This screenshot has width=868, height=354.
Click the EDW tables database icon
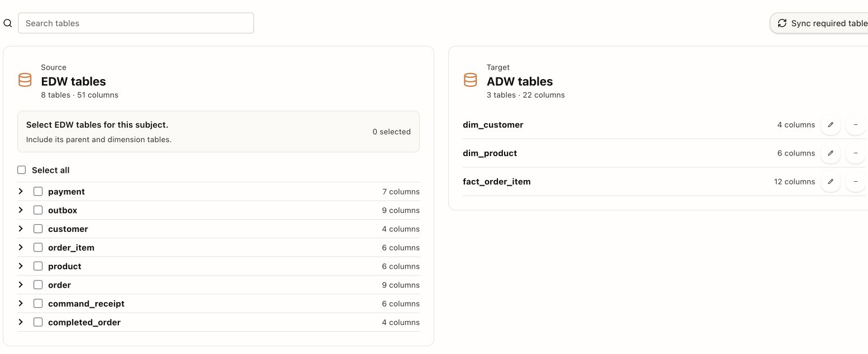pos(25,80)
